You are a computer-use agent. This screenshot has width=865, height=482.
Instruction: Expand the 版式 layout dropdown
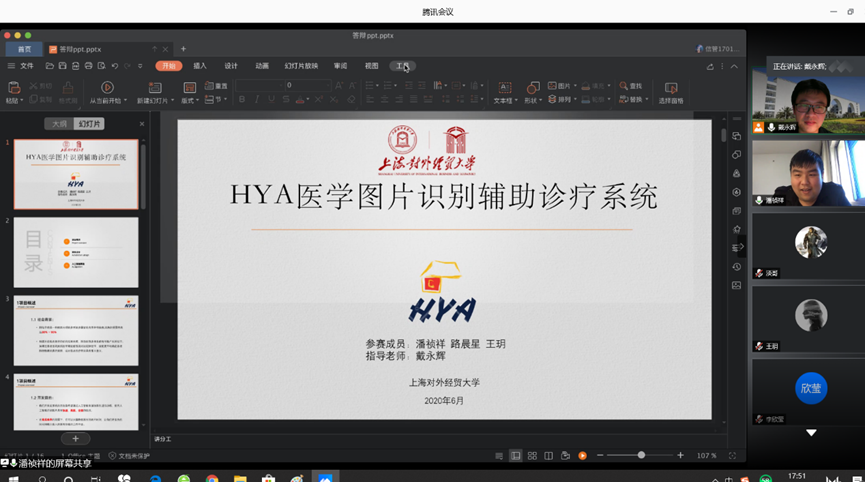(x=189, y=100)
